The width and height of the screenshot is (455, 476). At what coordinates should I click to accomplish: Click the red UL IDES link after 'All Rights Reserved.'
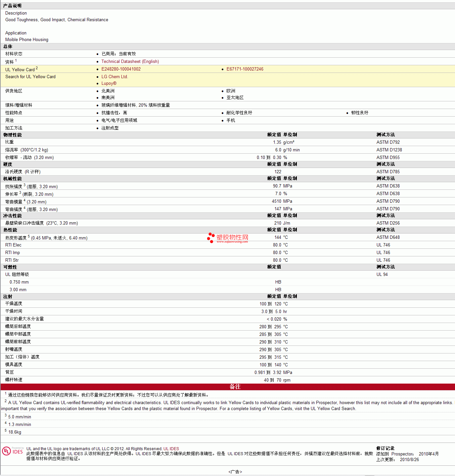171,449
